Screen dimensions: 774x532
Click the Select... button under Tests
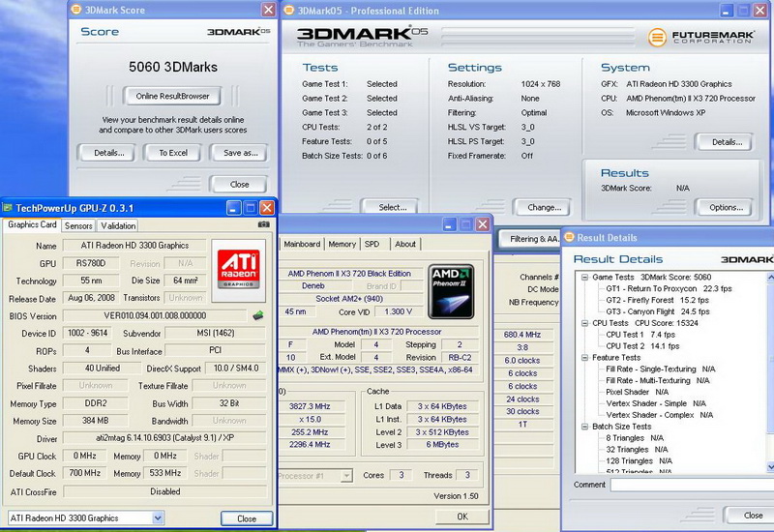pos(393,207)
